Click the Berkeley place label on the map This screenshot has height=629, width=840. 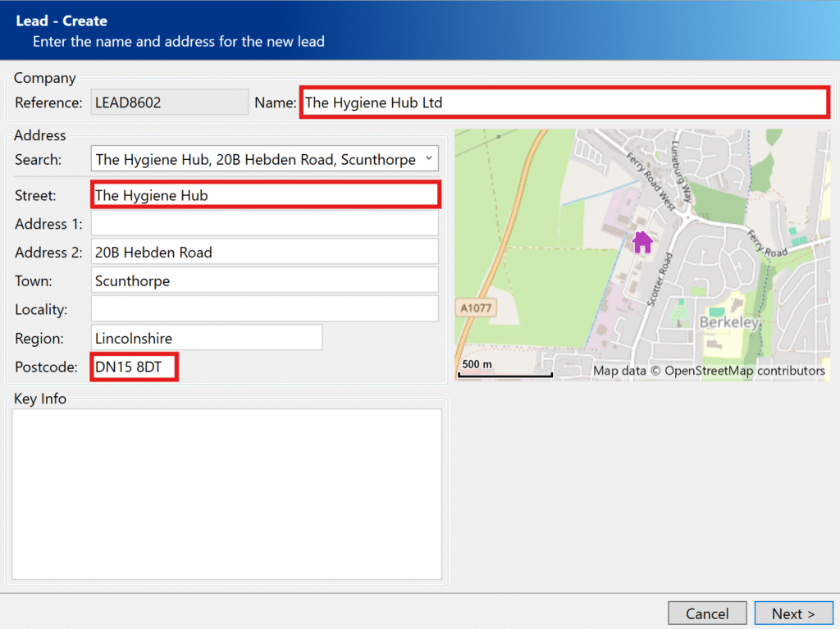pos(728,323)
